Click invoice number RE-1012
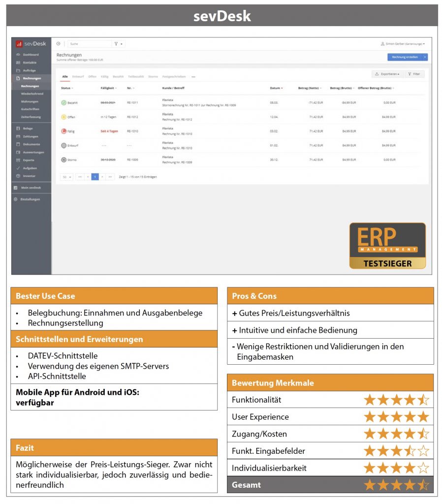Viewport: 442px width, 504px height. click(x=132, y=117)
